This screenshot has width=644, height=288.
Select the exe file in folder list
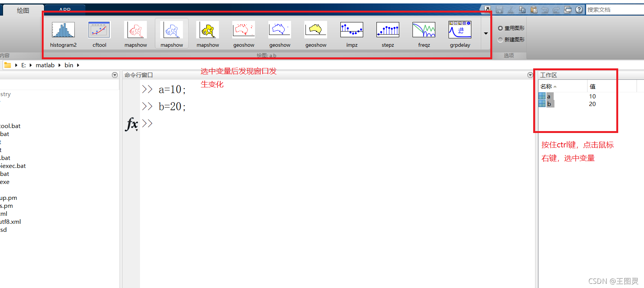(x=5, y=182)
